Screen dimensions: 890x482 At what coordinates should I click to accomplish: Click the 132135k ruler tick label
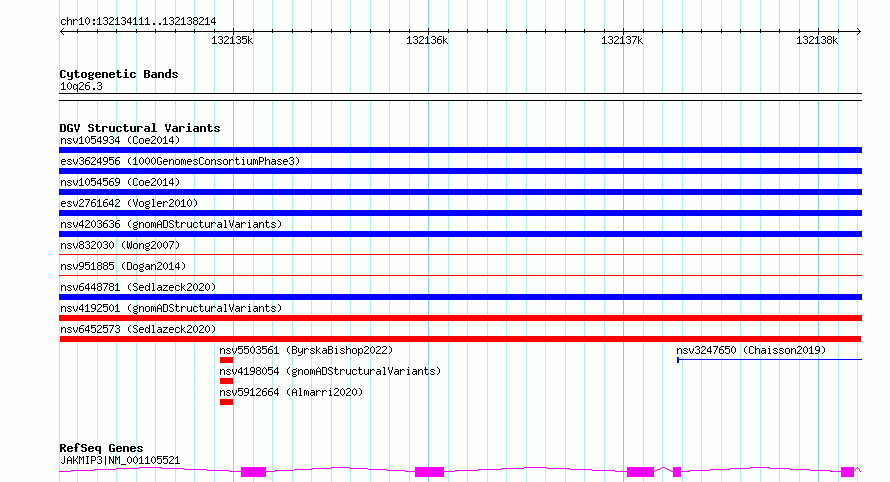(x=232, y=40)
